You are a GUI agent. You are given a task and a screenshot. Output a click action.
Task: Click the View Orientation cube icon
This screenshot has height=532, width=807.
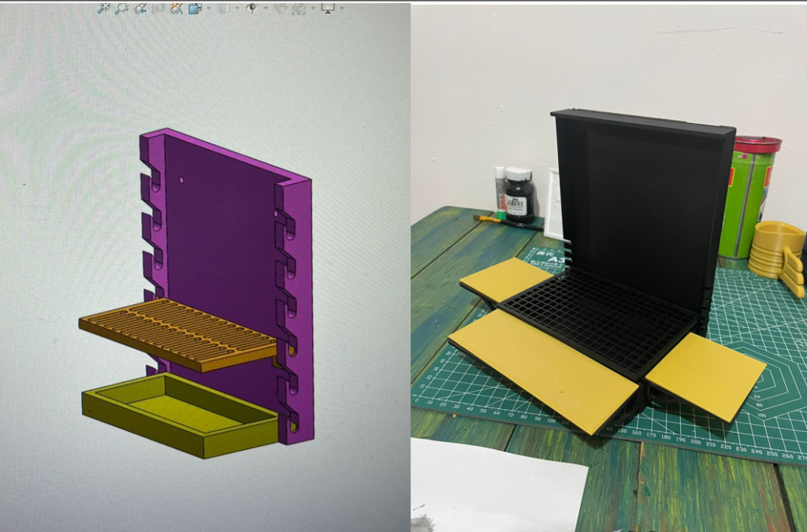click(x=194, y=8)
